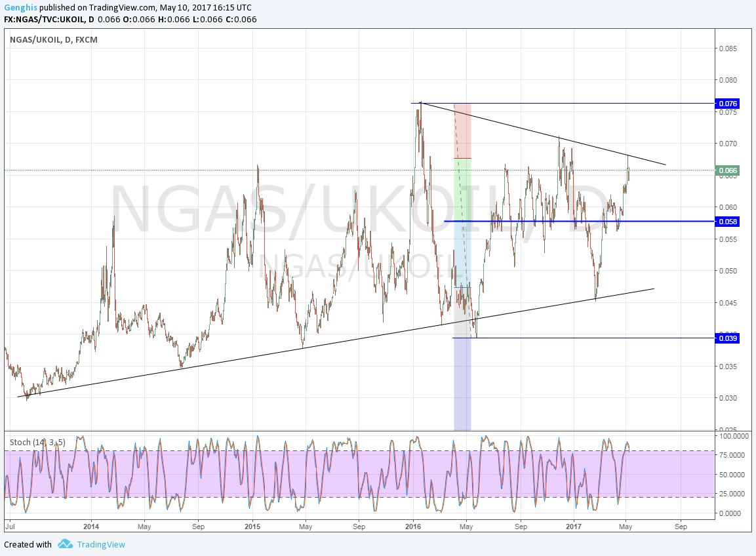
Task: Select the 0.076 price label
Action: click(x=727, y=104)
